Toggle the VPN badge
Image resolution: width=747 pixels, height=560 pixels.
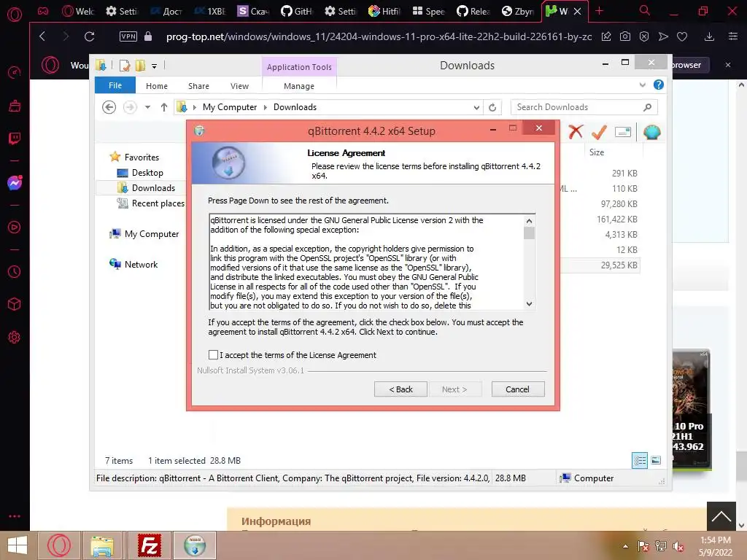pos(128,36)
